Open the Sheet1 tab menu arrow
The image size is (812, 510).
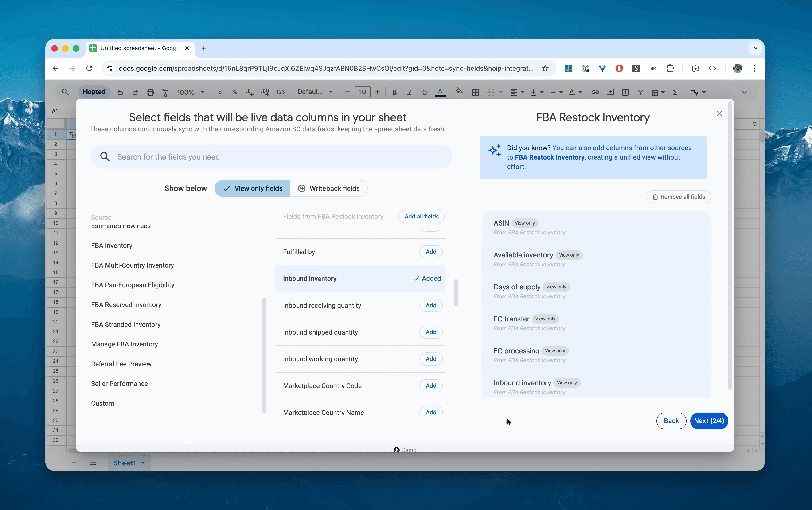point(143,463)
